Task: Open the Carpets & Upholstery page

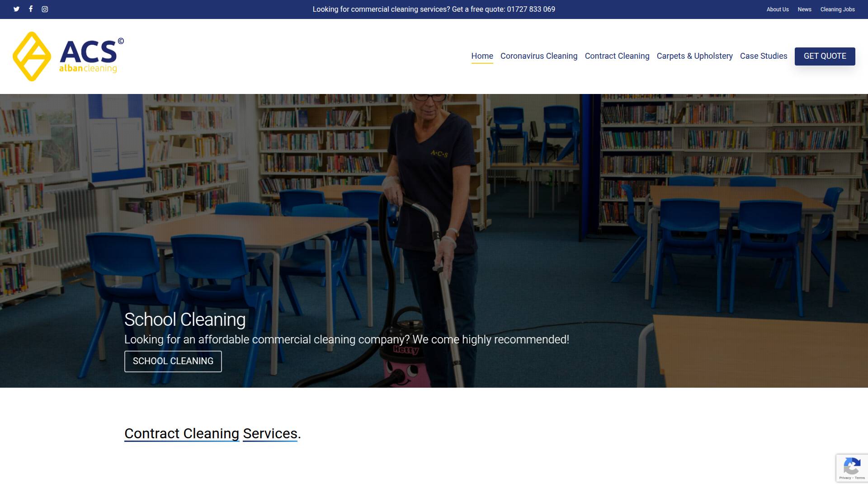Action: click(x=694, y=56)
